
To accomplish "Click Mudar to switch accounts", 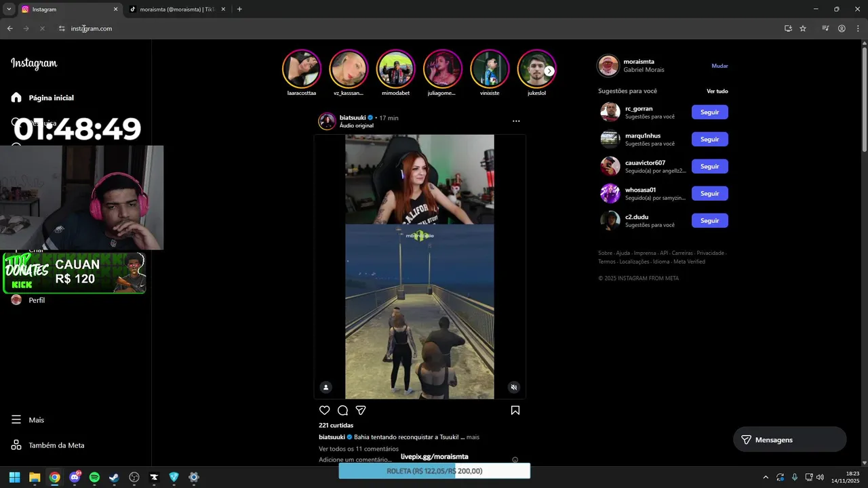I will [x=719, y=66].
